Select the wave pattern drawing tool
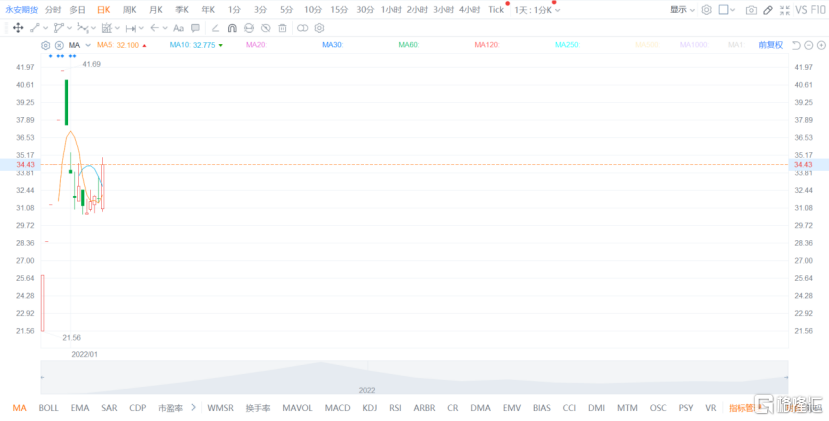 (82, 28)
